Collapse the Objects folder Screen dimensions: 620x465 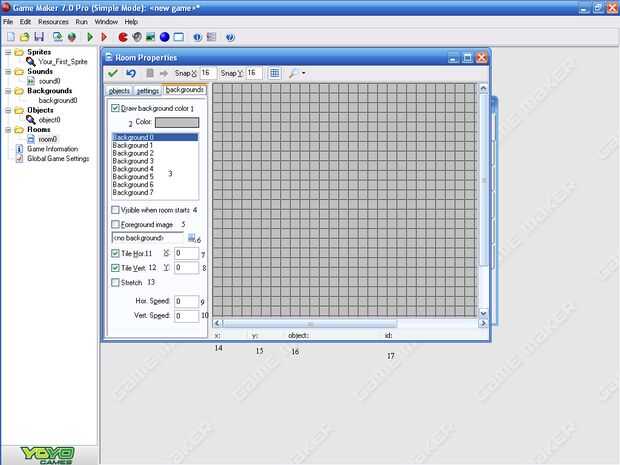[x=8, y=110]
